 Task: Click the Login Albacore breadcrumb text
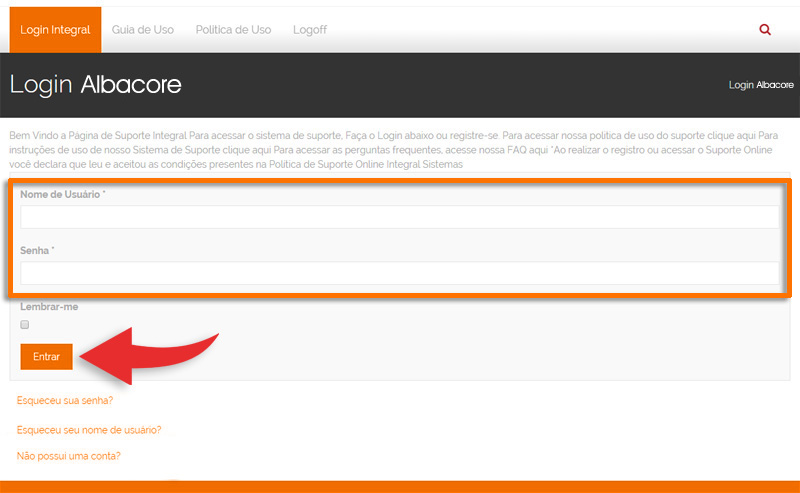(x=761, y=85)
